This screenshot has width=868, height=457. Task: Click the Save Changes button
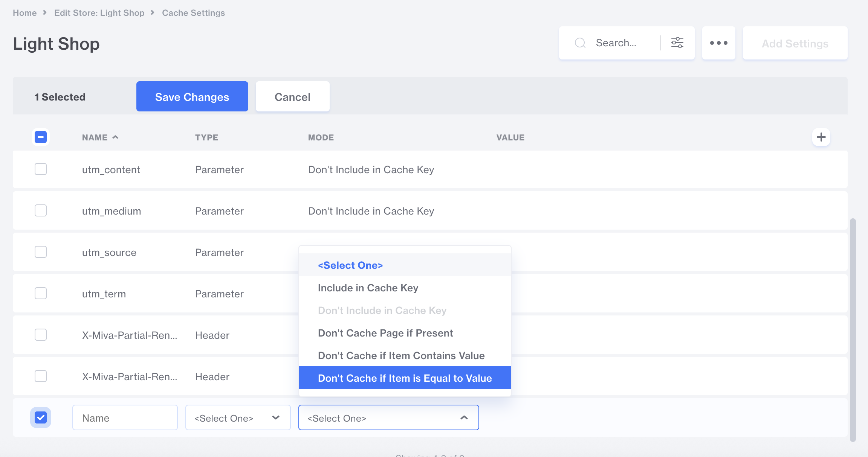[x=192, y=96]
